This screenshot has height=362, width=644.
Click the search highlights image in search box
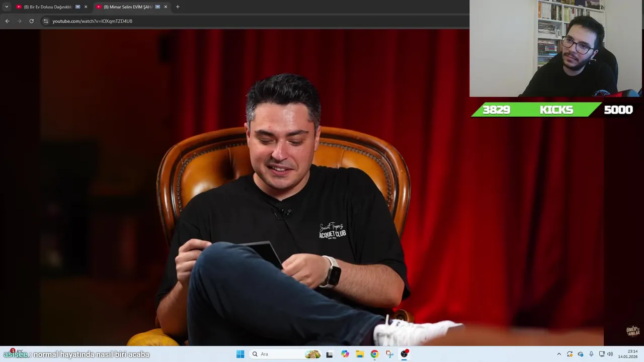point(312,354)
